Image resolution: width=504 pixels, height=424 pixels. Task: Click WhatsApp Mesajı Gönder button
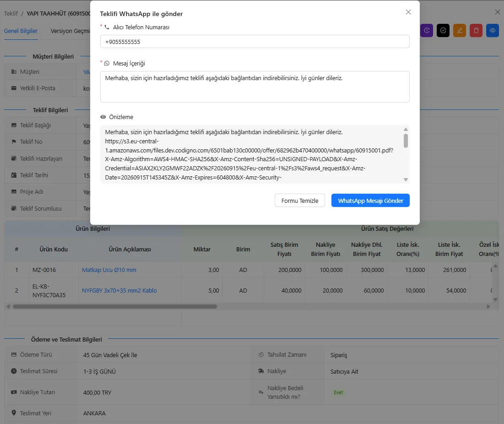(370, 201)
